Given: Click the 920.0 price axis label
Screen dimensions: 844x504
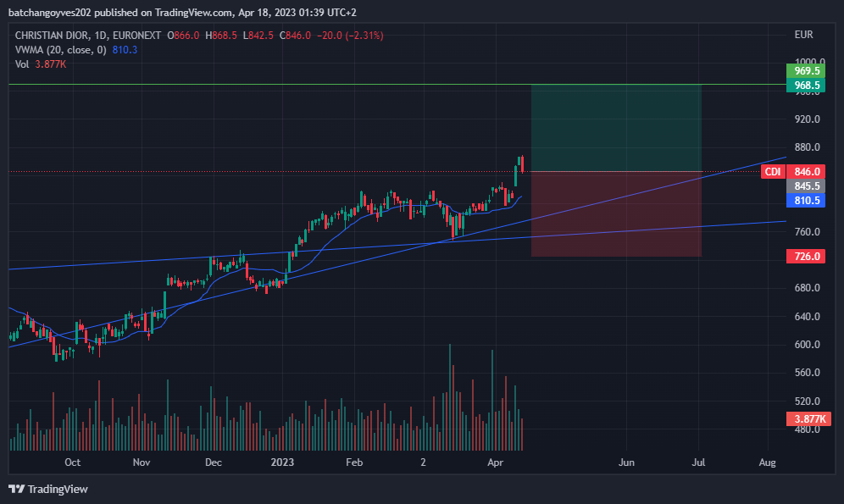Looking at the screenshot, I should pyautogui.click(x=808, y=119).
